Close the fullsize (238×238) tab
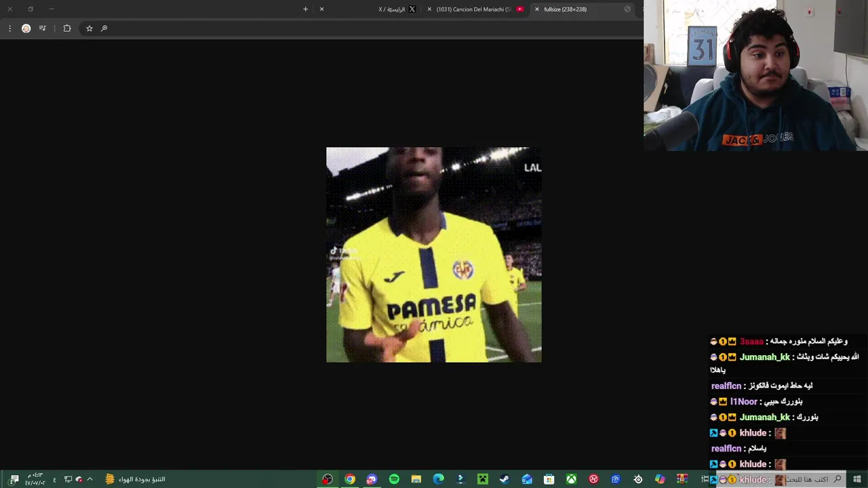The width and height of the screenshot is (868, 488). [537, 9]
